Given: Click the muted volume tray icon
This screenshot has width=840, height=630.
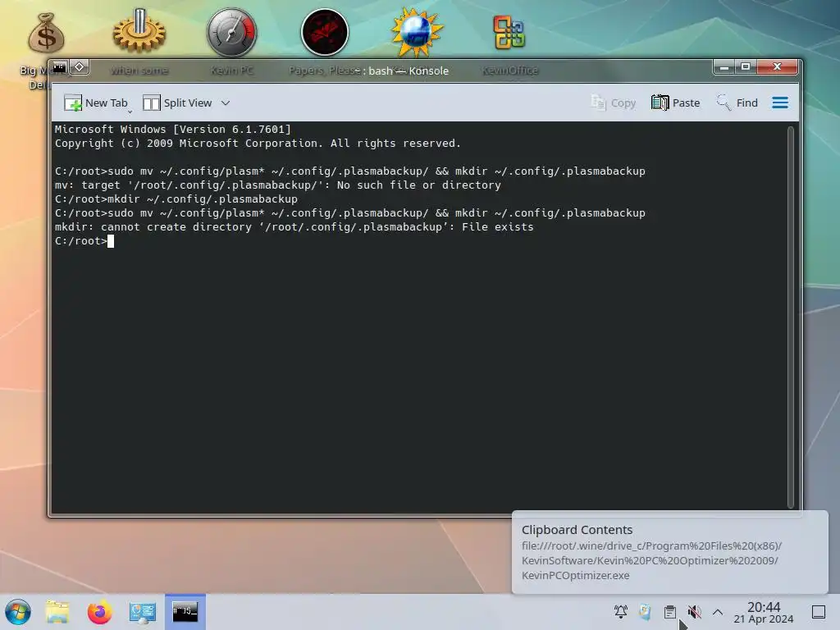Looking at the screenshot, I should point(694,612).
